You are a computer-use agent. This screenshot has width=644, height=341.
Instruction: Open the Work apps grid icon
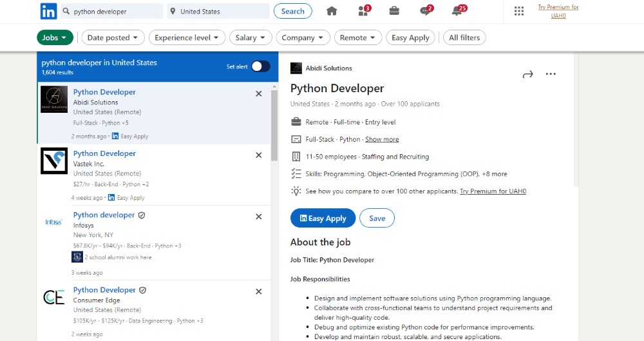(x=519, y=11)
